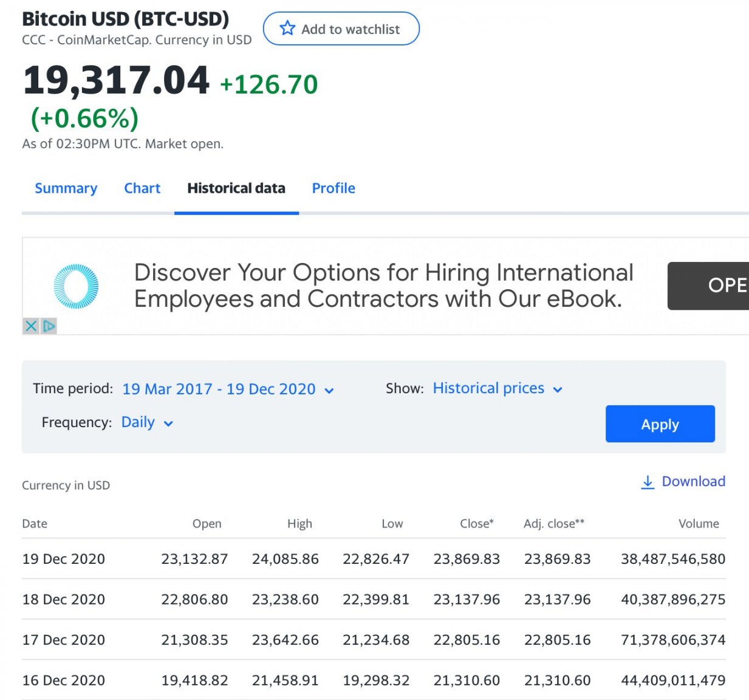Click the Open column header
749x700 pixels.
click(x=207, y=524)
